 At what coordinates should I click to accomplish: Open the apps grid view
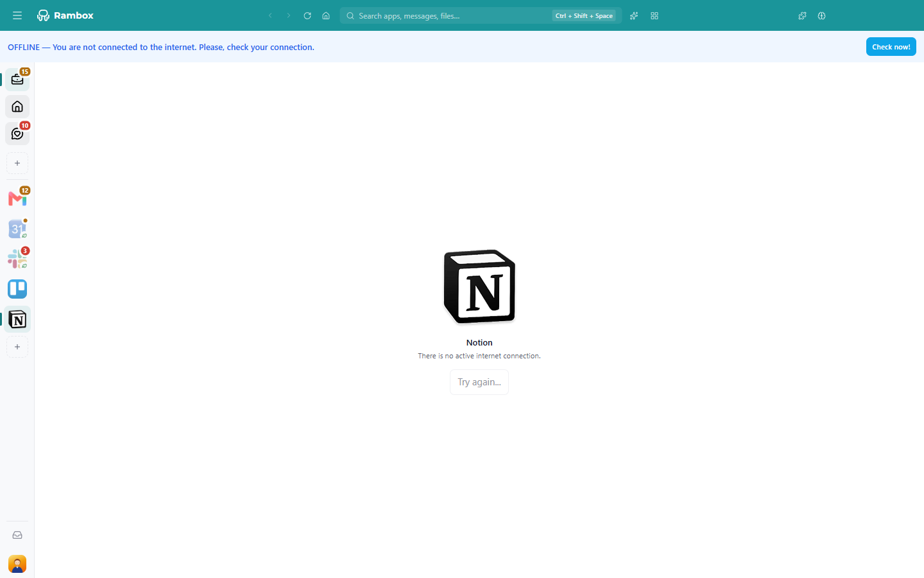click(x=654, y=15)
